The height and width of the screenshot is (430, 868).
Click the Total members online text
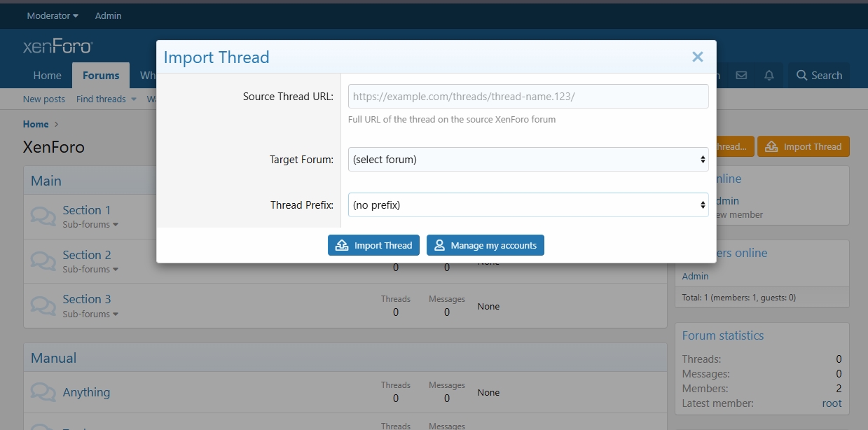[x=739, y=298]
